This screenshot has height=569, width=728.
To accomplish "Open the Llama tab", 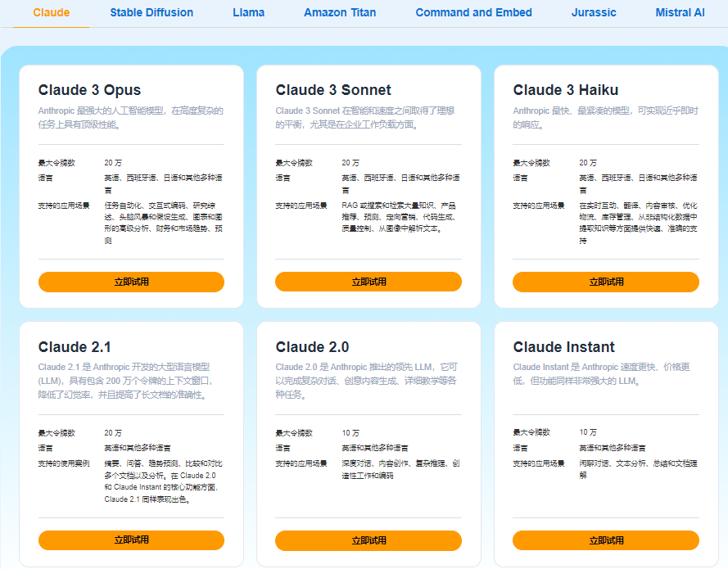I will pos(248,12).
